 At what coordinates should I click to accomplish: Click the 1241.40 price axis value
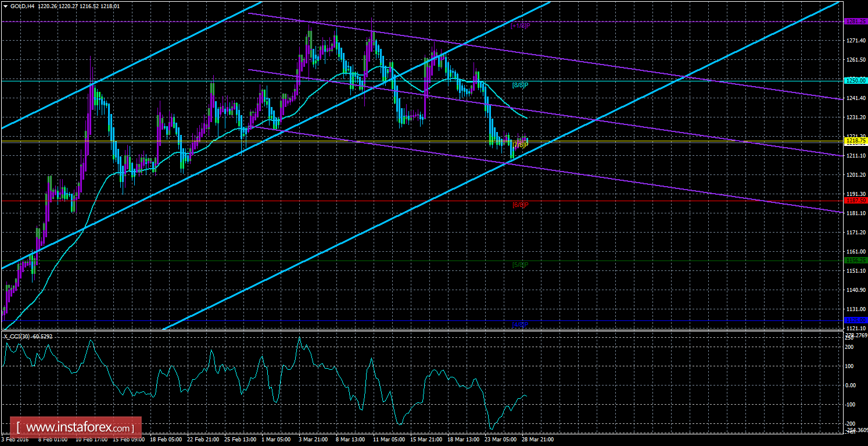pos(856,98)
